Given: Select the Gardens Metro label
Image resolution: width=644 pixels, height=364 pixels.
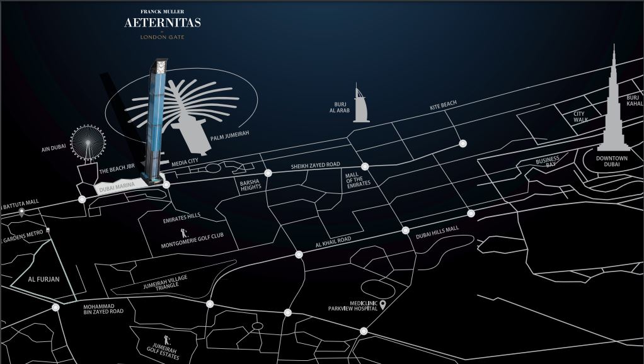Looking at the screenshot, I should tap(22, 237).
